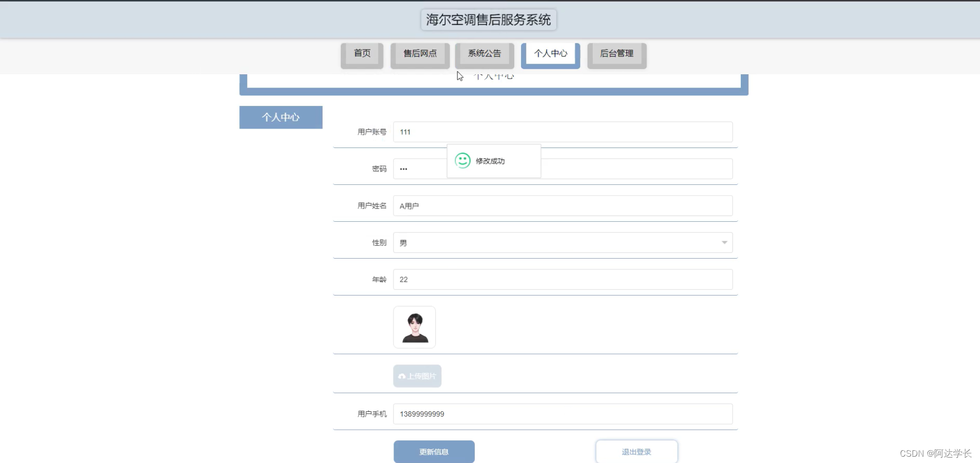Viewport: 980px width, 463px height.
Task: Click the 退出登录 button
Action: [x=636, y=452]
